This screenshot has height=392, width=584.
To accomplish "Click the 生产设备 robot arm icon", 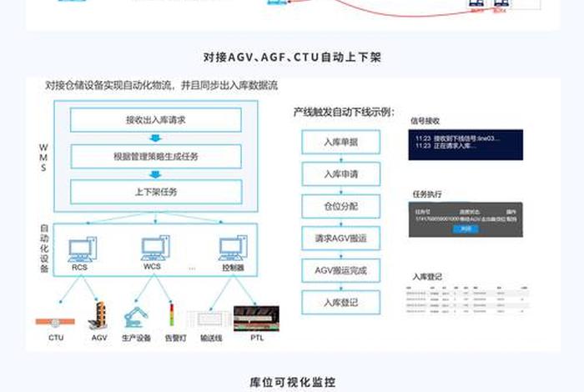I will coord(135,317).
